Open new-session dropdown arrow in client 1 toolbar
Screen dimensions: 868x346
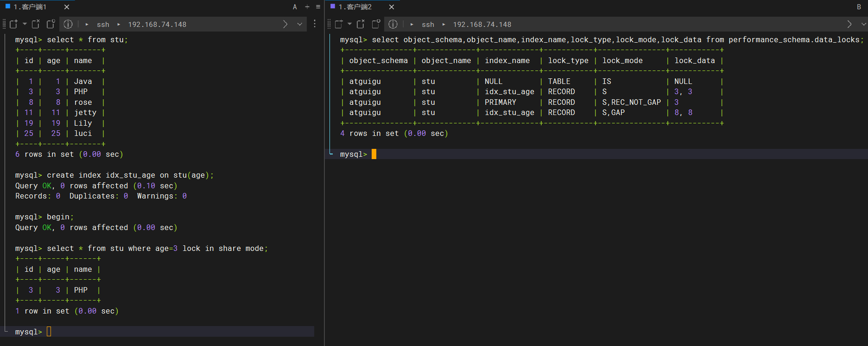[x=25, y=24]
